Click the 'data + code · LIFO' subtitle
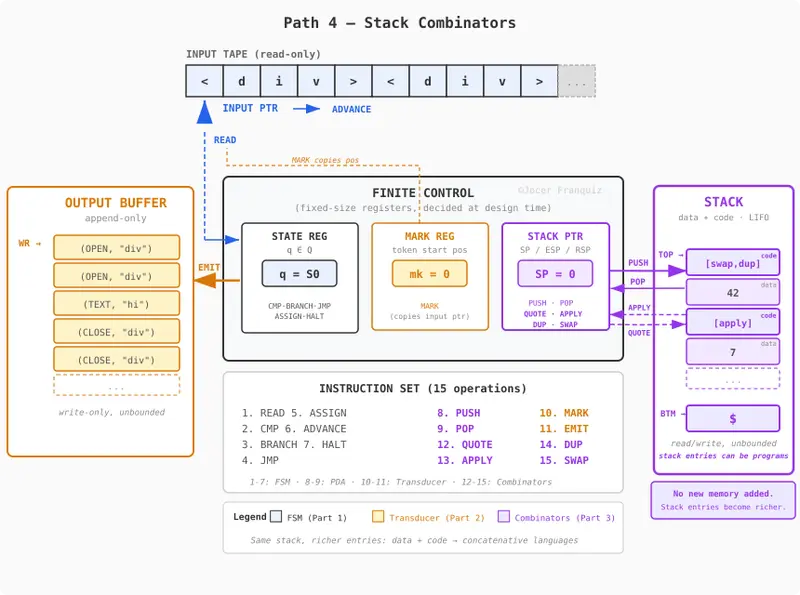Viewport: 800px width, 595px height. [x=723, y=217]
